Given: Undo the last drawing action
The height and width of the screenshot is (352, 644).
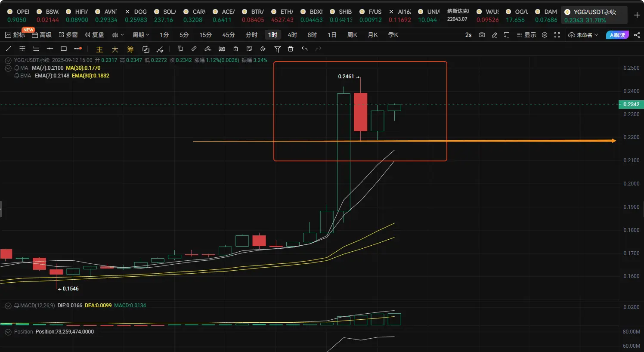Looking at the screenshot, I should 304,49.
